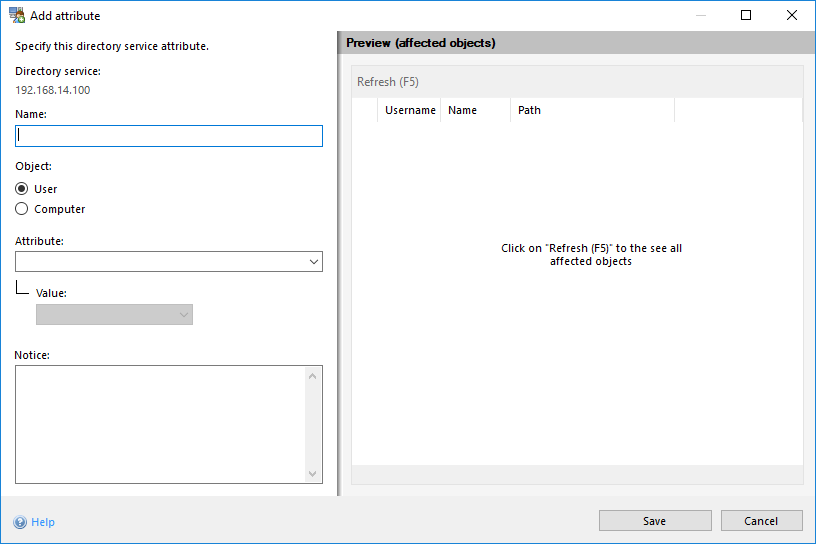Click the Save button
This screenshot has height=544, width=816.
click(x=655, y=521)
